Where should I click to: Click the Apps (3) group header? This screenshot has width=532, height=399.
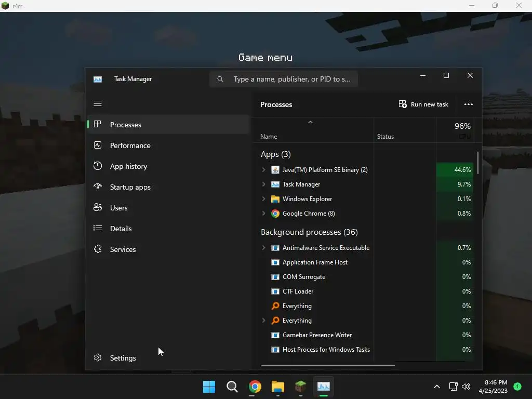click(275, 154)
